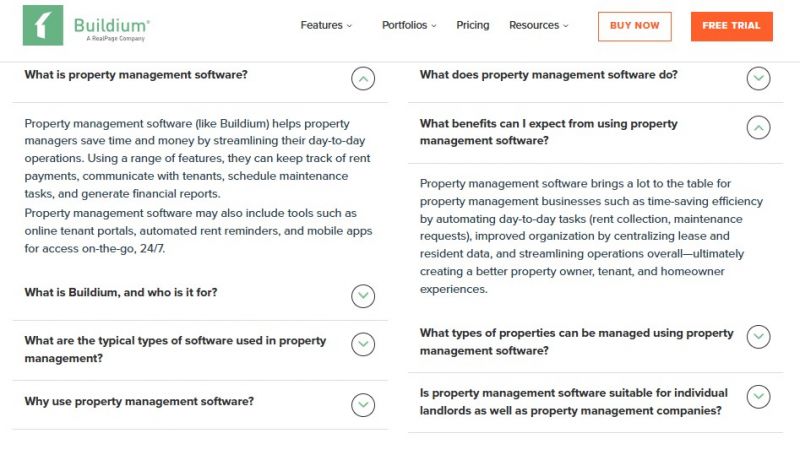Collapse the 'What is property management software?' chevron
This screenshot has width=800, height=455.
pos(363,79)
